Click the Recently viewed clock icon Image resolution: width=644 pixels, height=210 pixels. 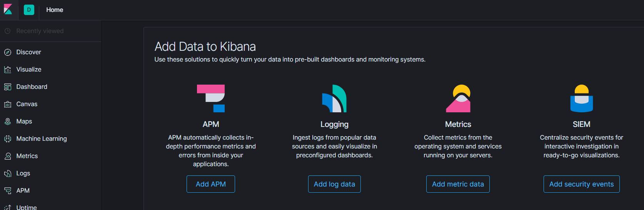(x=7, y=31)
